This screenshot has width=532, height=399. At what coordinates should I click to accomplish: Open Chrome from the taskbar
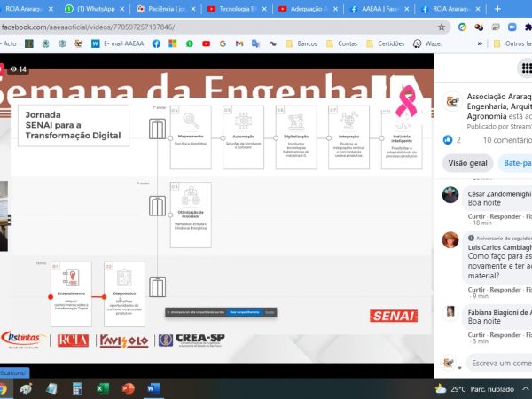[x=3, y=389]
